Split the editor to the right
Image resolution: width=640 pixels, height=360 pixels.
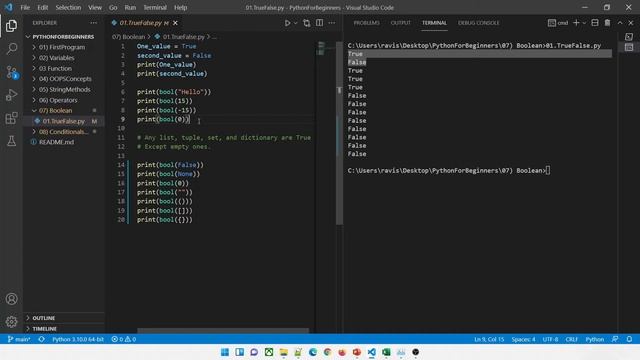tap(319, 23)
